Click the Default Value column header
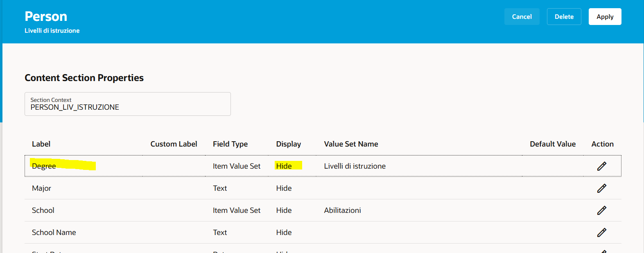644x253 pixels. [553, 144]
